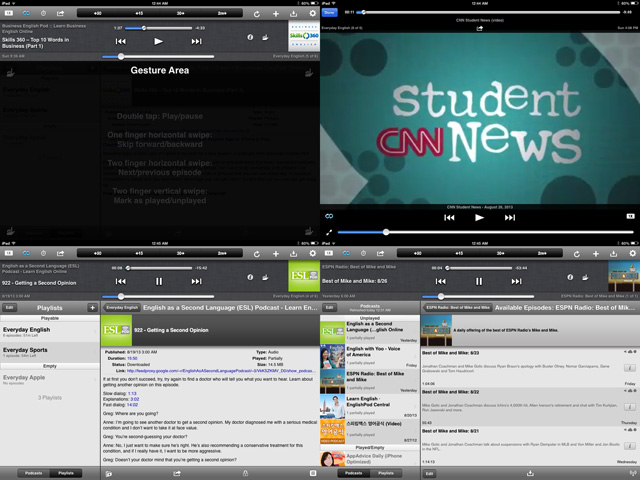Skip back 30 seconds in bottom-left screenshot
Image resolution: width=640 pixels, height=480 pixels.
(x=98, y=253)
